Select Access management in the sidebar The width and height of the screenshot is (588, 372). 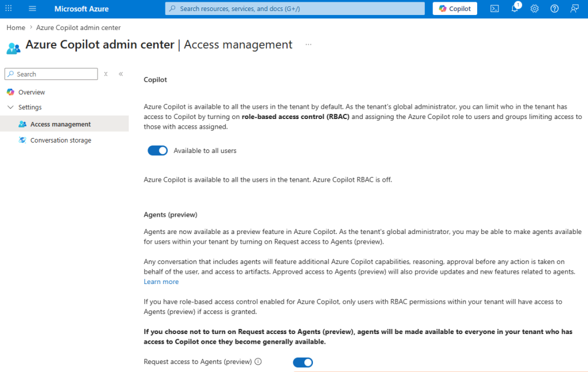click(60, 124)
